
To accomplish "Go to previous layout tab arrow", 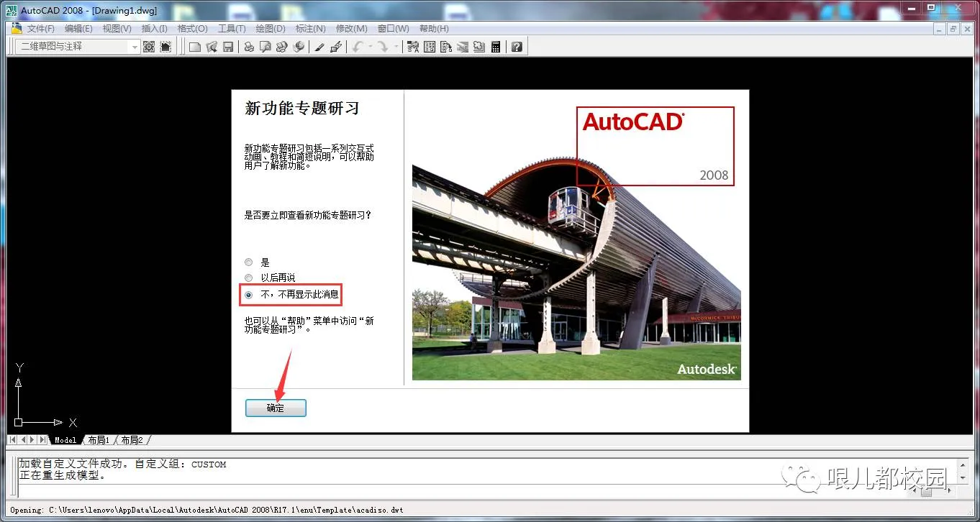I will tap(23, 439).
